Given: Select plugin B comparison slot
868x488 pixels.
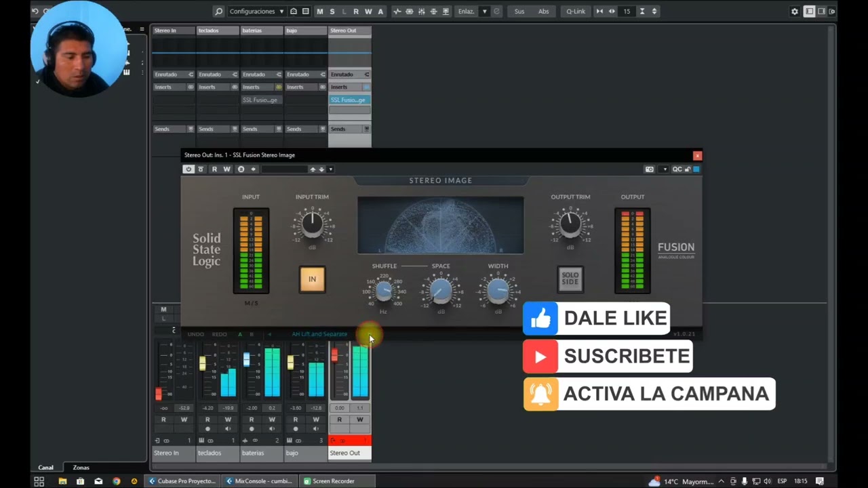Looking at the screenshot, I should pos(252,334).
